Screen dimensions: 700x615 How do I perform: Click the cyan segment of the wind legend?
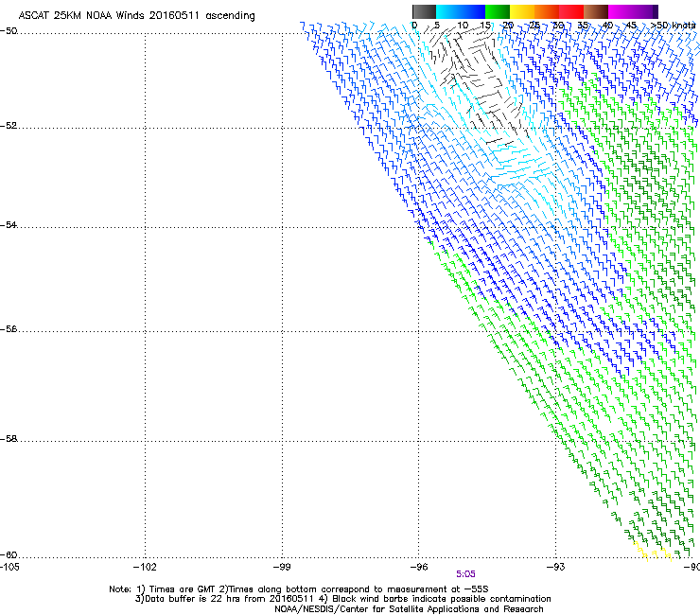(448, 11)
